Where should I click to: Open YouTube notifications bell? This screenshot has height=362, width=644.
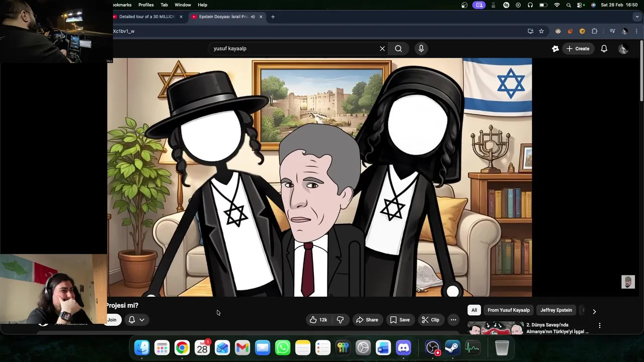604,49
